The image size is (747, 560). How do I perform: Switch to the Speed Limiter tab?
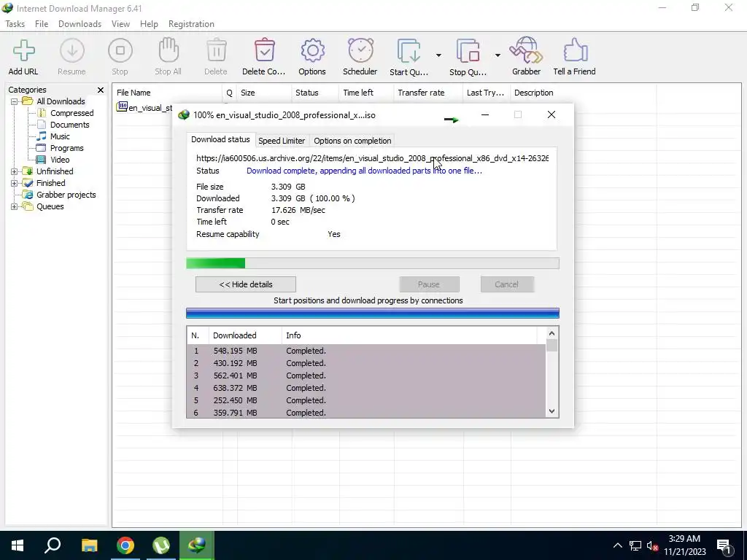(x=282, y=141)
